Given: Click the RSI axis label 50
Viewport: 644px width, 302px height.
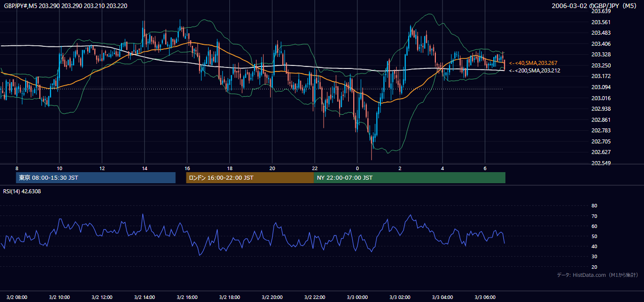Looking at the screenshot, I should [x=594, y=236].
